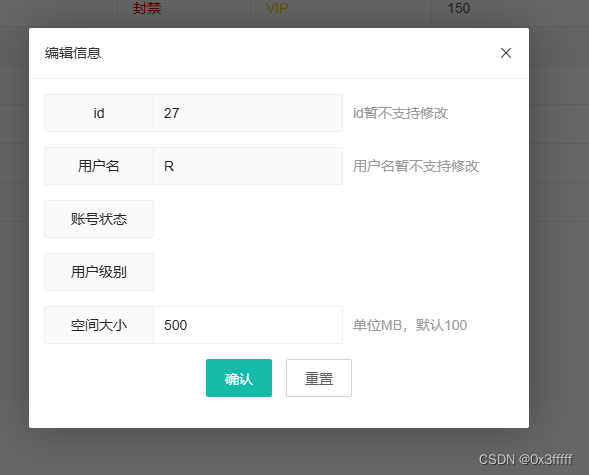Click the 空间大小 label

[x=99, y=325]
